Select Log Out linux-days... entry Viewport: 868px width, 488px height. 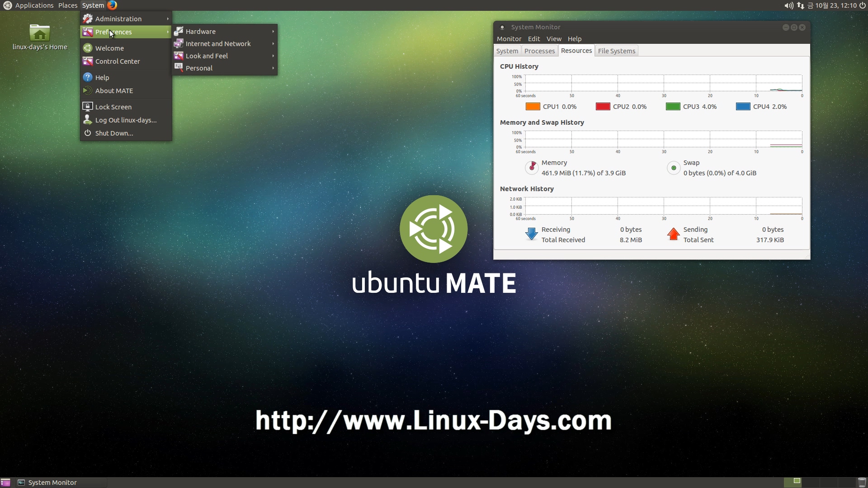point(126,120)
